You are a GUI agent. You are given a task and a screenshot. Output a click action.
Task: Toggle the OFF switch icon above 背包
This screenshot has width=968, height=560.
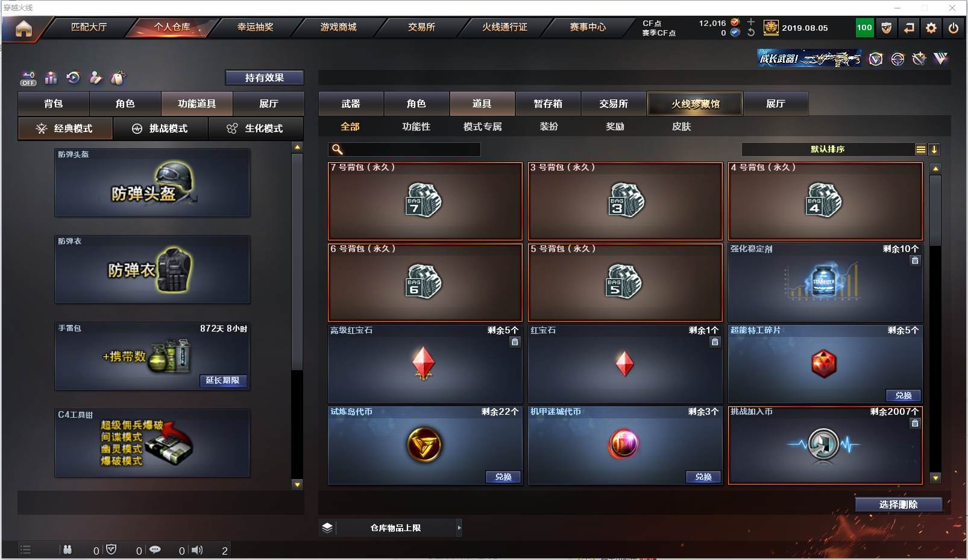(x=28, y=78)
